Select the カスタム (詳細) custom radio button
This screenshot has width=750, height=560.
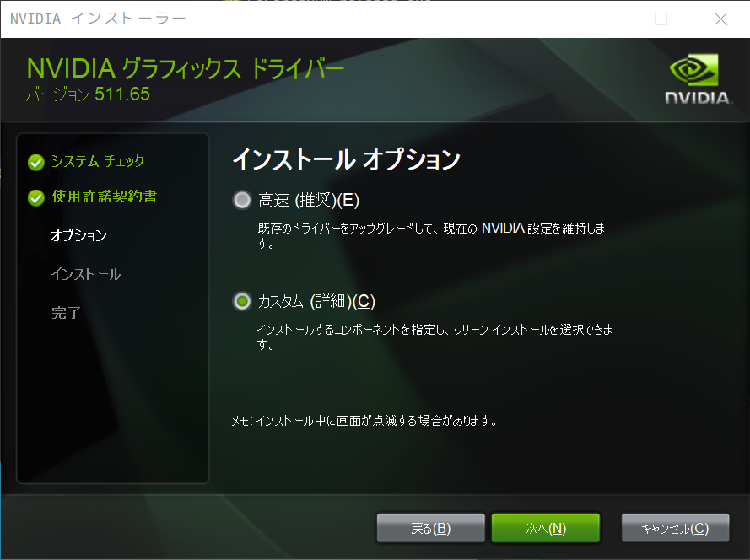[x=241, y=301]
